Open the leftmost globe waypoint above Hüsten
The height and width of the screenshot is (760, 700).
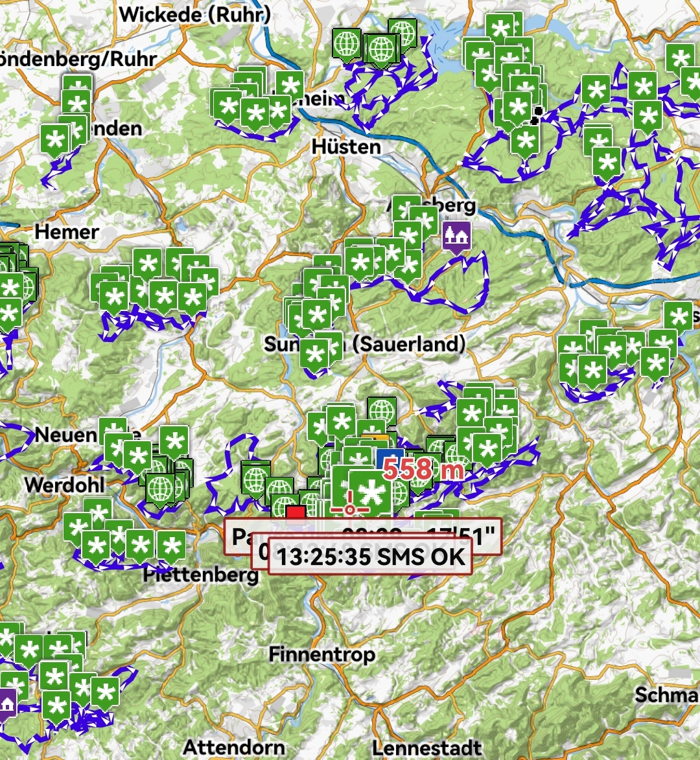pos(346,43)
